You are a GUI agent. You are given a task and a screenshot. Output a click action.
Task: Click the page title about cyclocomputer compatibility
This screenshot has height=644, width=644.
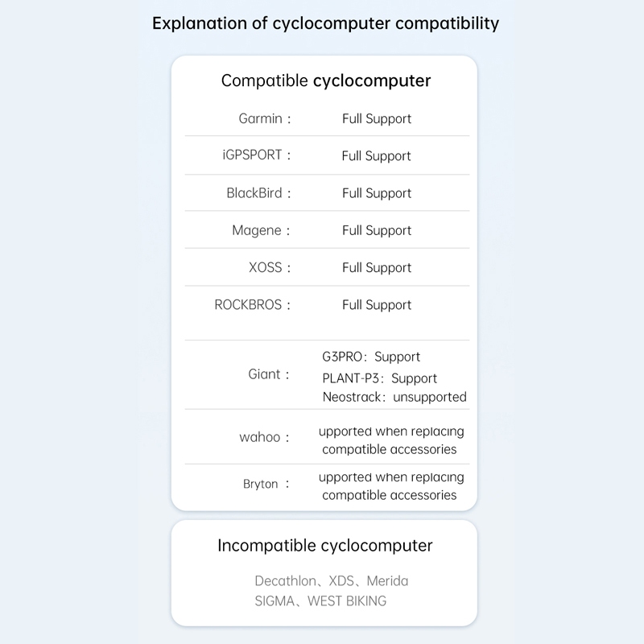pyautogui.click(x=325, y=23)
